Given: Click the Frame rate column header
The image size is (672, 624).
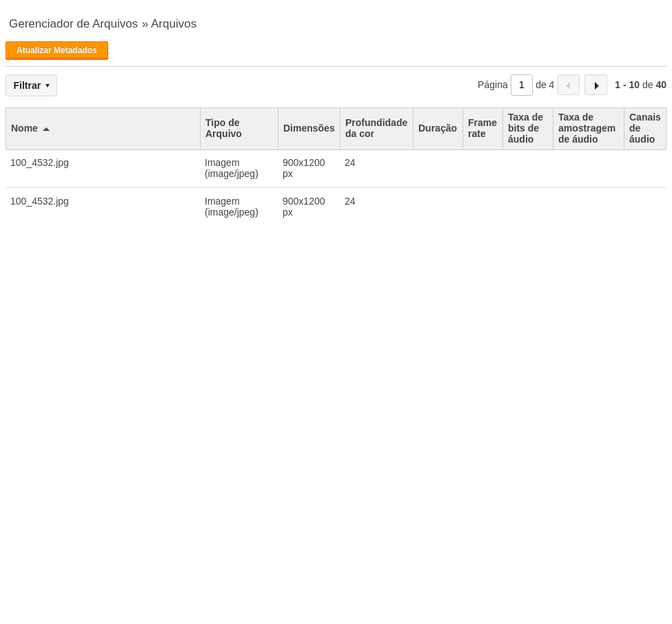Looking at the screenshot, I should tap(482, 129).
